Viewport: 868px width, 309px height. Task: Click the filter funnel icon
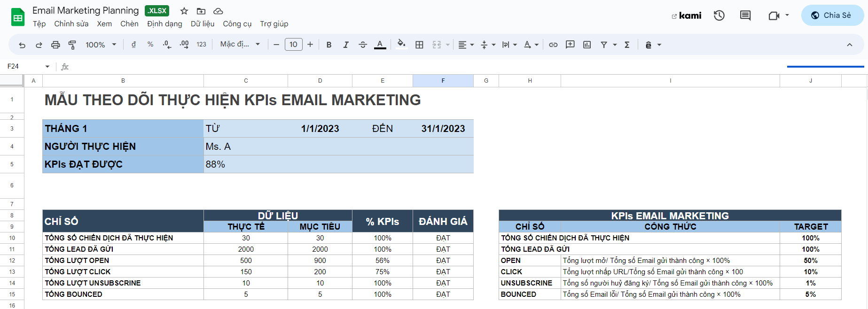(x=604, y=45)
